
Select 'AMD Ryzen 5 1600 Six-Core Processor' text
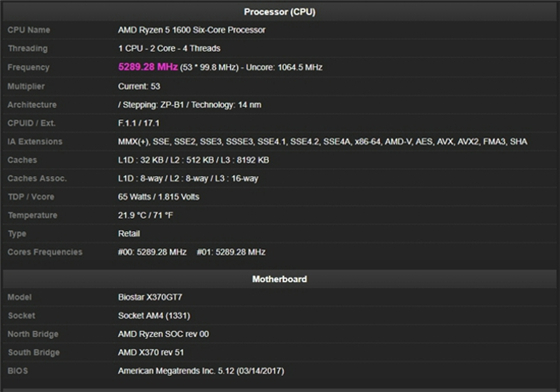pos(192,30)
